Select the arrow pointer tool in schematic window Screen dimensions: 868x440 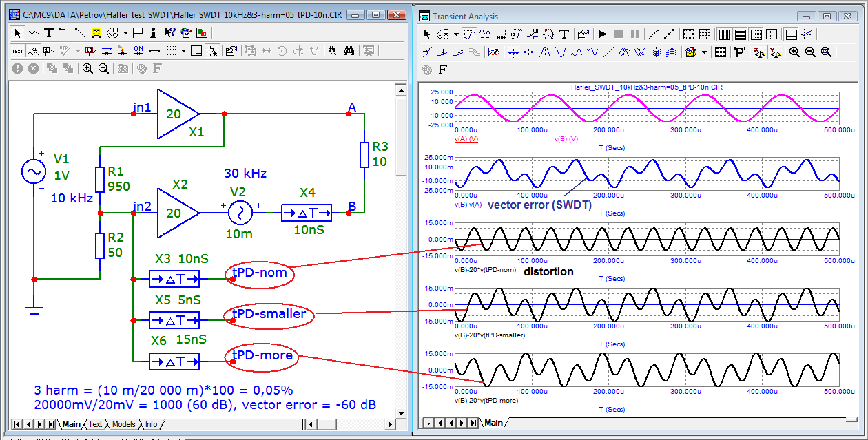[17, 33]
